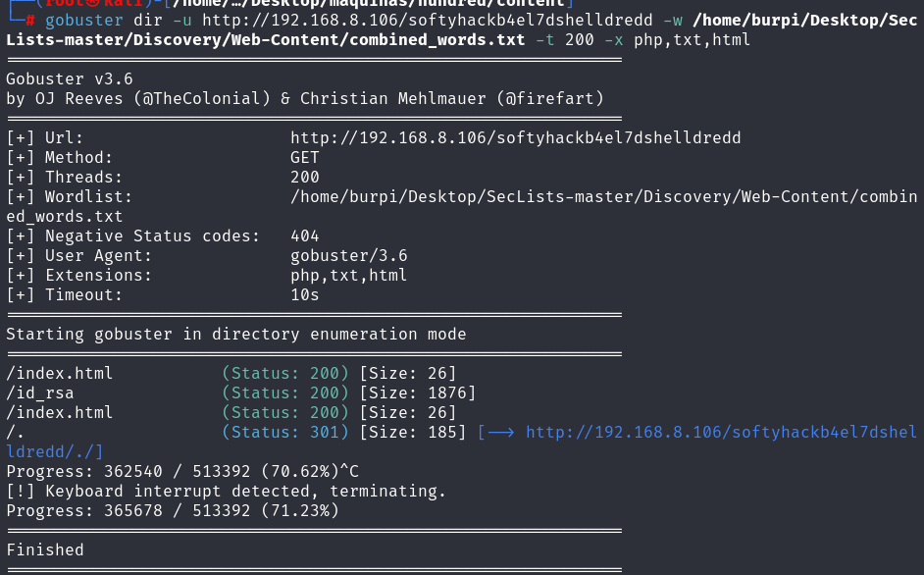Click the 10s timeout value
Viewport: 924px width, 575px height.
[305, 295]
